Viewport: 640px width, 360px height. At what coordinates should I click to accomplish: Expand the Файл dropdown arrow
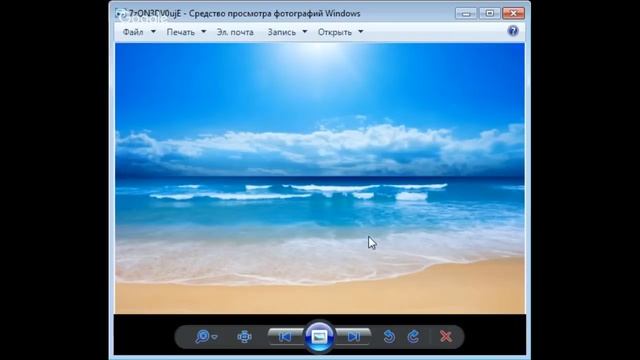153,31
